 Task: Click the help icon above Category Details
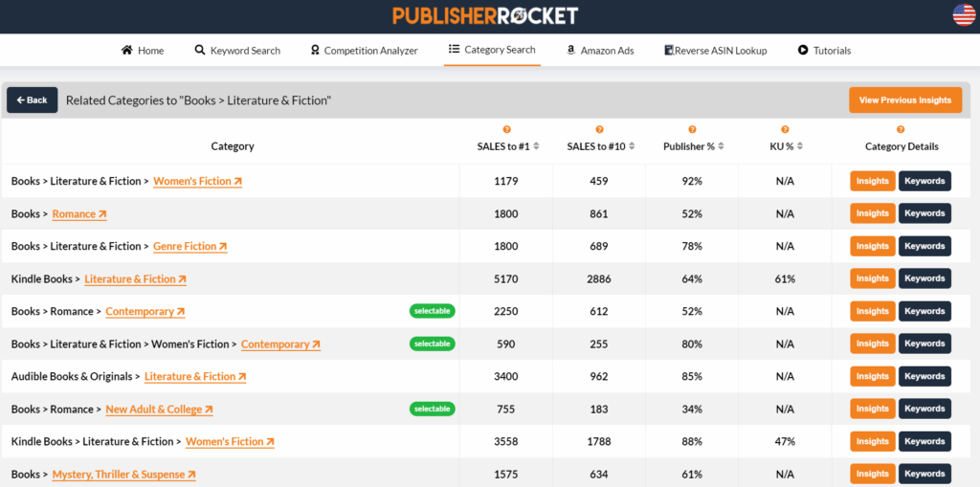pyautogui.click(x=901, y=129)
